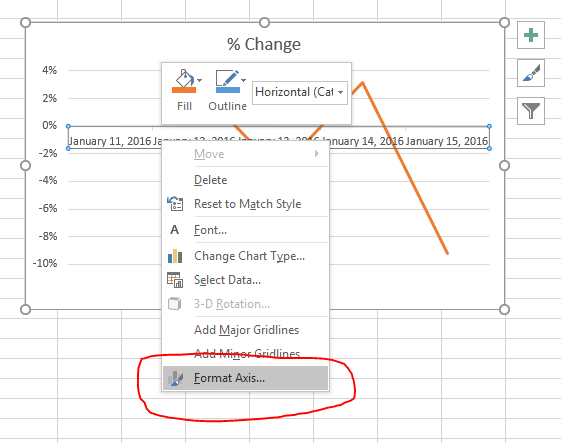This screenshot has width=561, height=443.
Task: Open Chart Styles paintbrush button
Action: point(531,73)
